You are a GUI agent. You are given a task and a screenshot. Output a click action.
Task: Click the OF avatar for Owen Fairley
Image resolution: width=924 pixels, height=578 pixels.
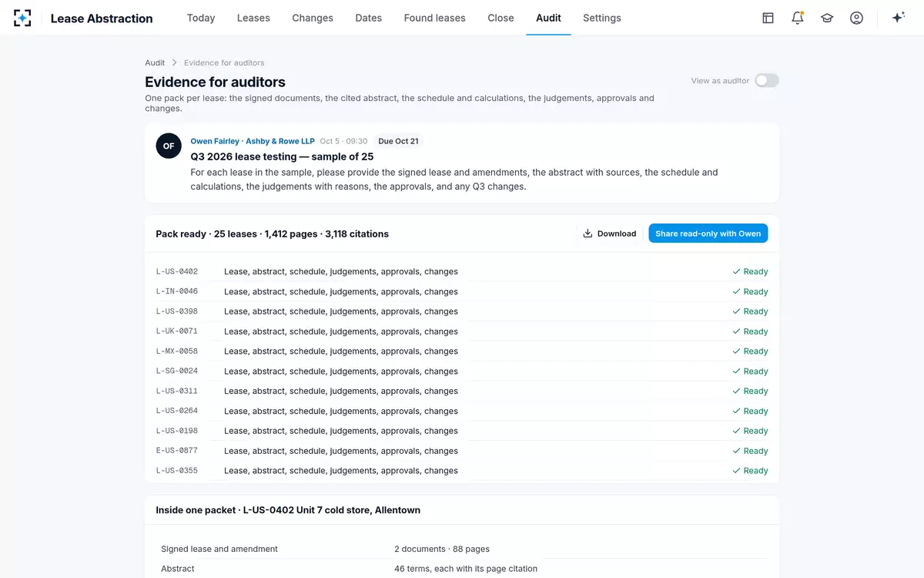(169, 146)
